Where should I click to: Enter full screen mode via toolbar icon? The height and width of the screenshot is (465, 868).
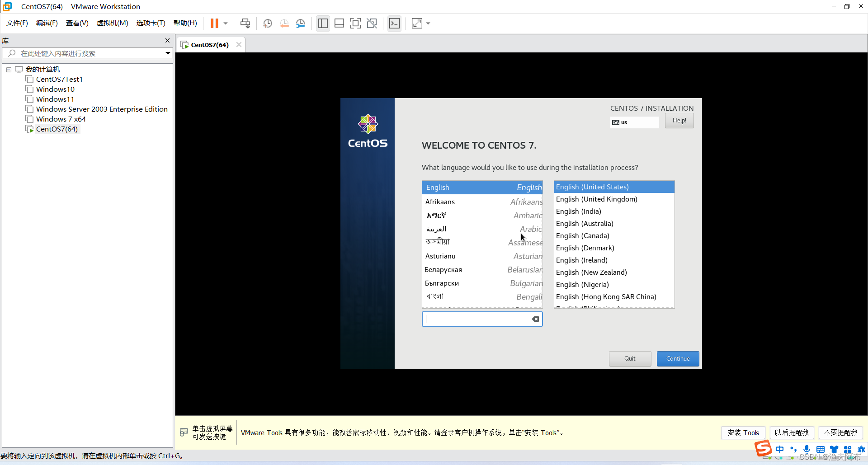coord(355,23)
